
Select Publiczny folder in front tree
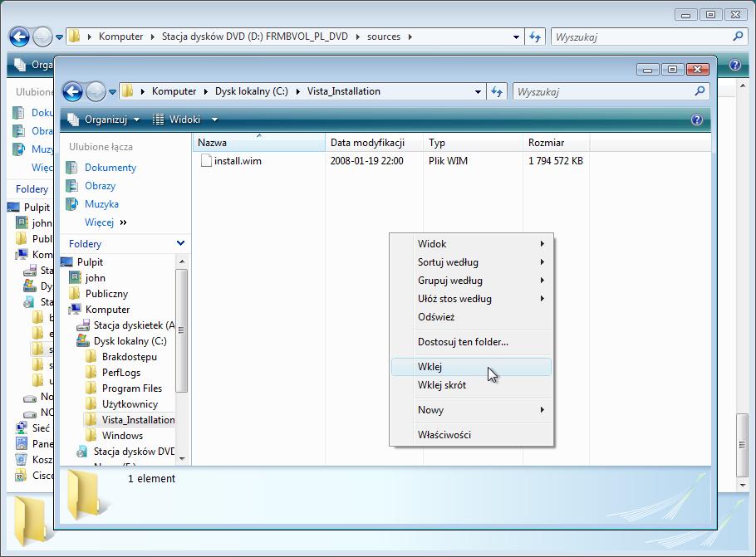click(x=106, y=294)
